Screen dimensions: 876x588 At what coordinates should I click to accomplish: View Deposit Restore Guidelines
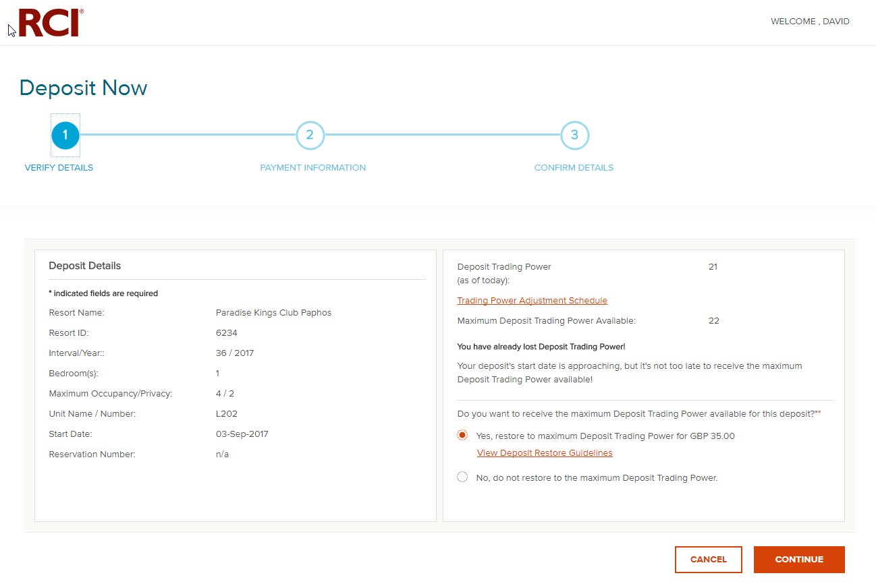(545, 453)
